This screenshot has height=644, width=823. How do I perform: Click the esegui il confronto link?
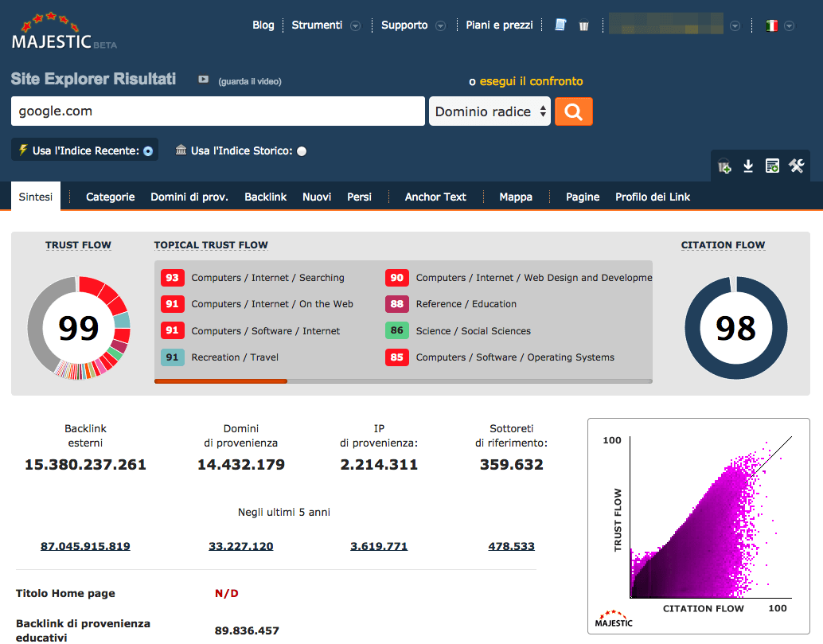(531, 81)
